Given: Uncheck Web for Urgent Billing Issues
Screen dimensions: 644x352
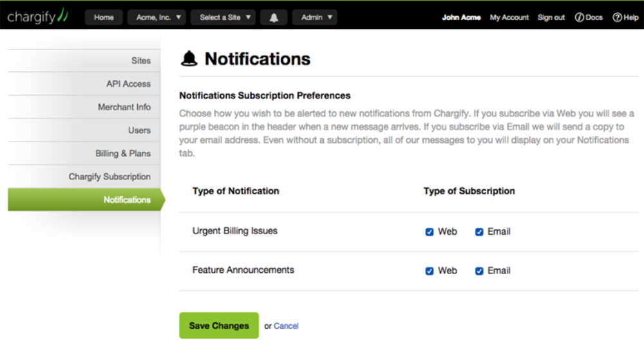Looking at the screenshot, I should [429, 232].
